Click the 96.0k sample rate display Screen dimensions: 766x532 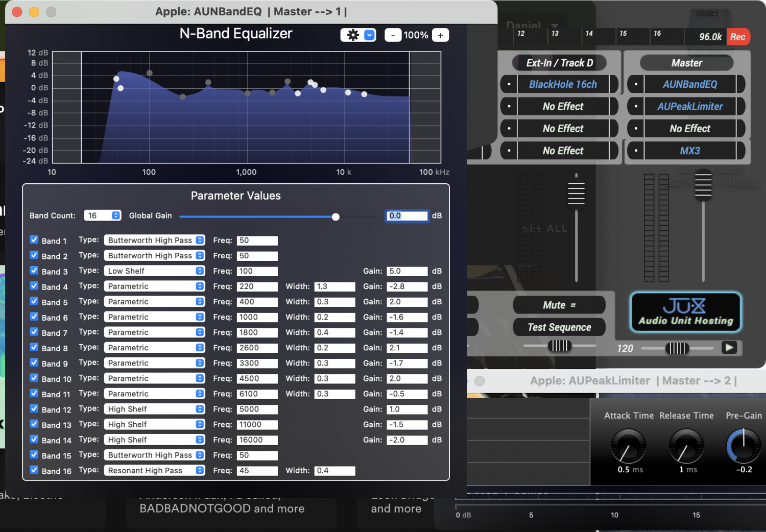710,37
